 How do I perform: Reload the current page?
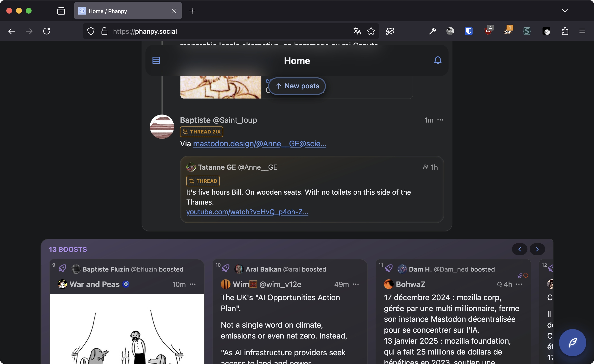tap(47, 31)
